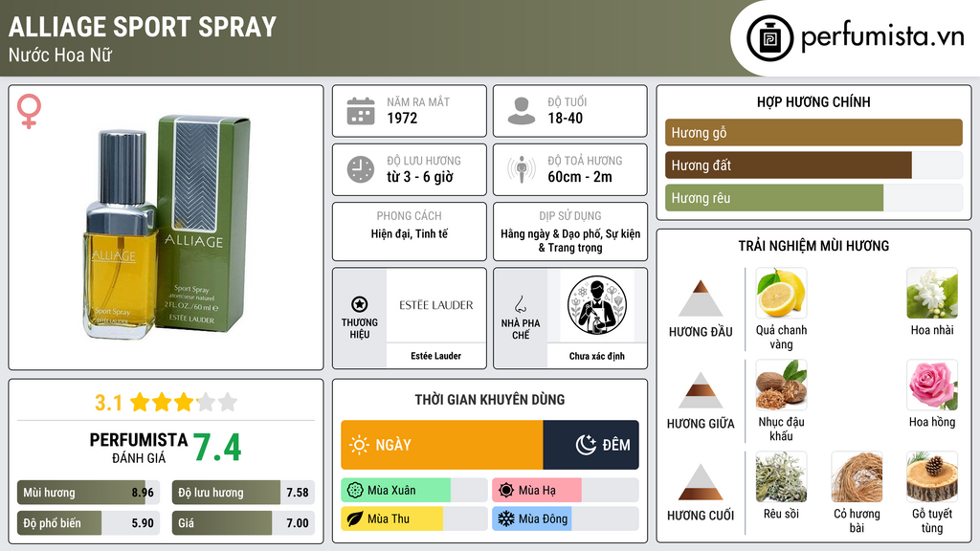Select the Ngày daytime segment with sun icon

(x=442, y=445)
